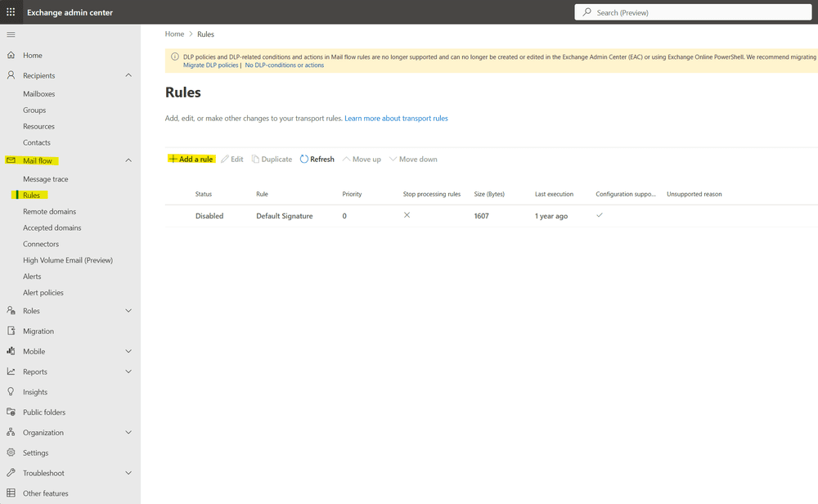This screenshot has height=504, width=818.
Task: Click No DLP-conditions or actions link
Action: click(x=285, y=65)
